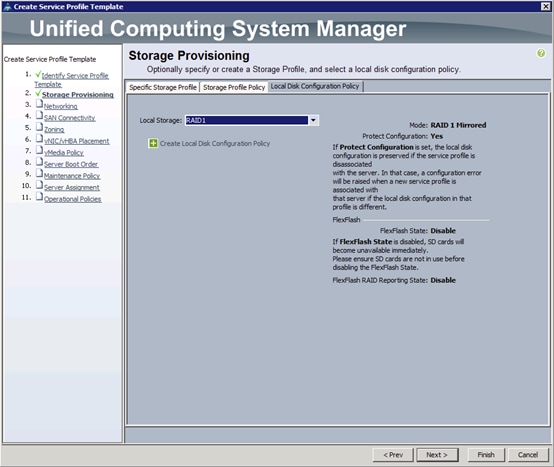554x467 pixels.
Task: Open Maintenance Policy step
Action: 72,176
